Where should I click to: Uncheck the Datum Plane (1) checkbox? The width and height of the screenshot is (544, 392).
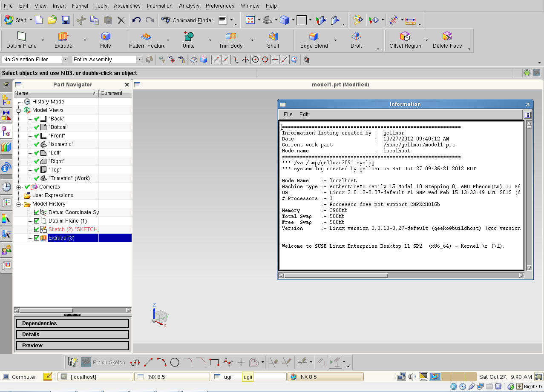[37, 221]
